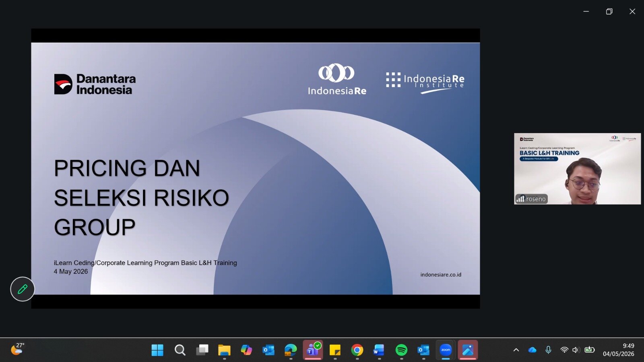Screen dimensions: 644x362
Task: Click the slide title "PRICING DAN SELEKSI RISIKO GROUP"
Action: [x=141, y=197]
